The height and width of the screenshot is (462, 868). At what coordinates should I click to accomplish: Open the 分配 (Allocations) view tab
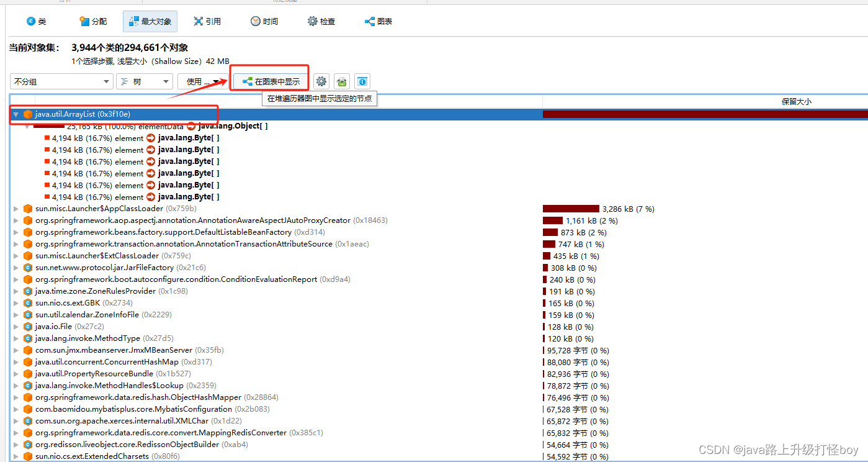click(93, 21)
